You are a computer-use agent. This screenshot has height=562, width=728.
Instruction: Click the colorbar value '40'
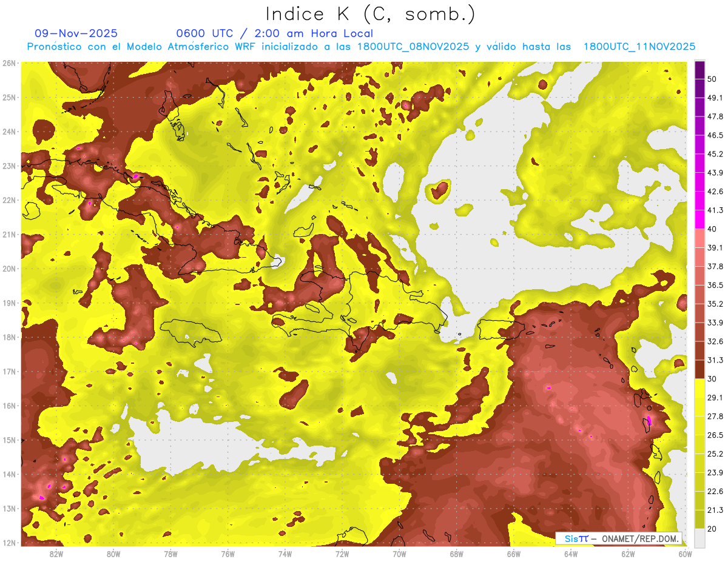(713, 229)
